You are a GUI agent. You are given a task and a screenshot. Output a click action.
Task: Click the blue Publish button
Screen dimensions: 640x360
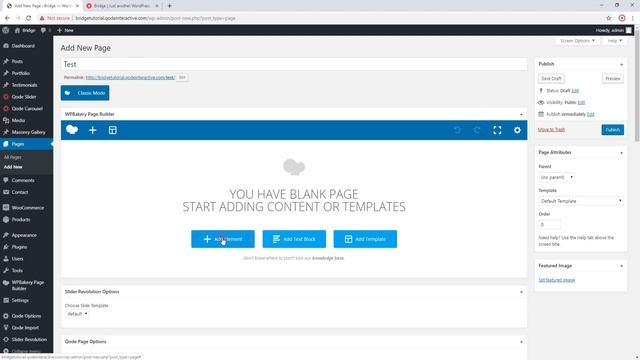612,130
